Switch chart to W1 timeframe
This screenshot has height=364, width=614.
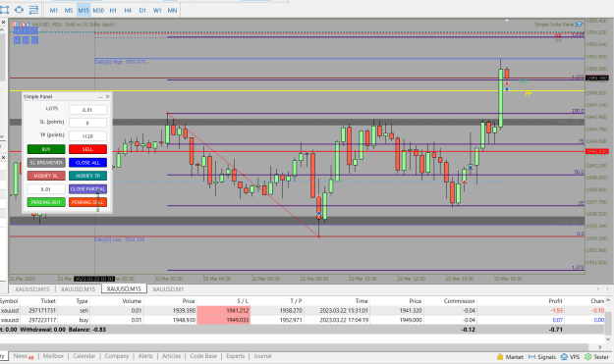(157, 11)
